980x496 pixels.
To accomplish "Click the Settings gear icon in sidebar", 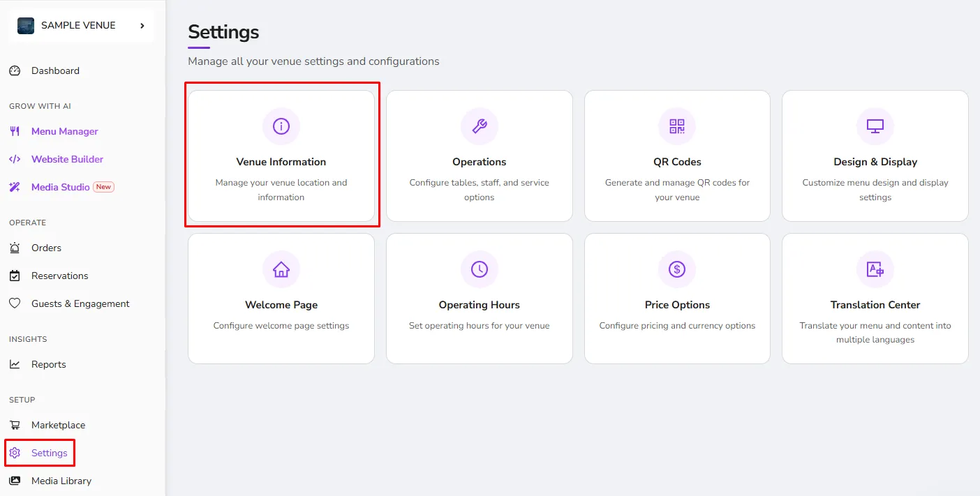I will coord(15,453).
